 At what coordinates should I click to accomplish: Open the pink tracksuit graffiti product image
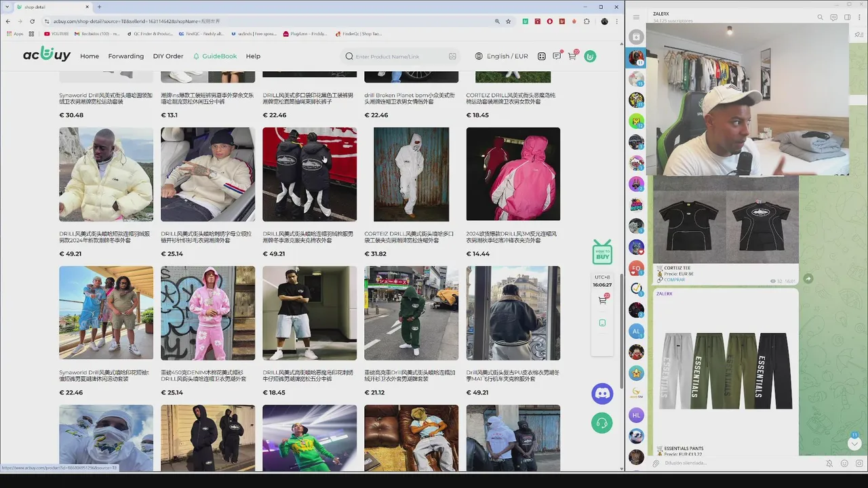point(208,313)
